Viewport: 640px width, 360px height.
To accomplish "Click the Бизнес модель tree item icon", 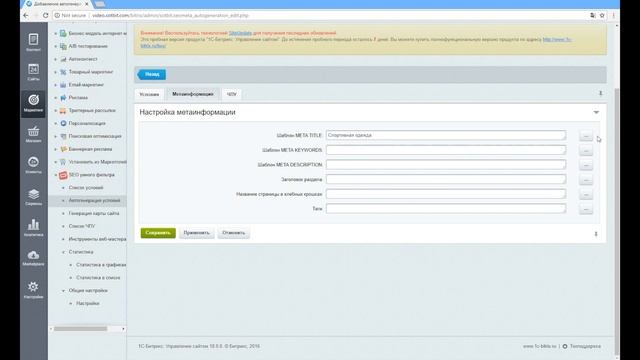I will pyautogui.click(x=63, y=33).
